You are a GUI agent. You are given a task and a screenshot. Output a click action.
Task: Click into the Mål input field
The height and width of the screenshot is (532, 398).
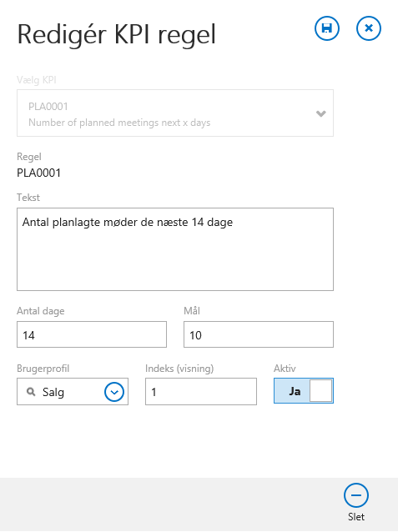(x=259, y=334)
